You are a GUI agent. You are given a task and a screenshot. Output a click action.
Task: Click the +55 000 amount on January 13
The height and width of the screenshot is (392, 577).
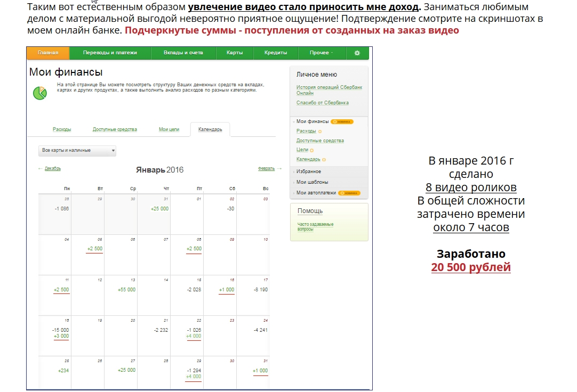coord(126,290)
